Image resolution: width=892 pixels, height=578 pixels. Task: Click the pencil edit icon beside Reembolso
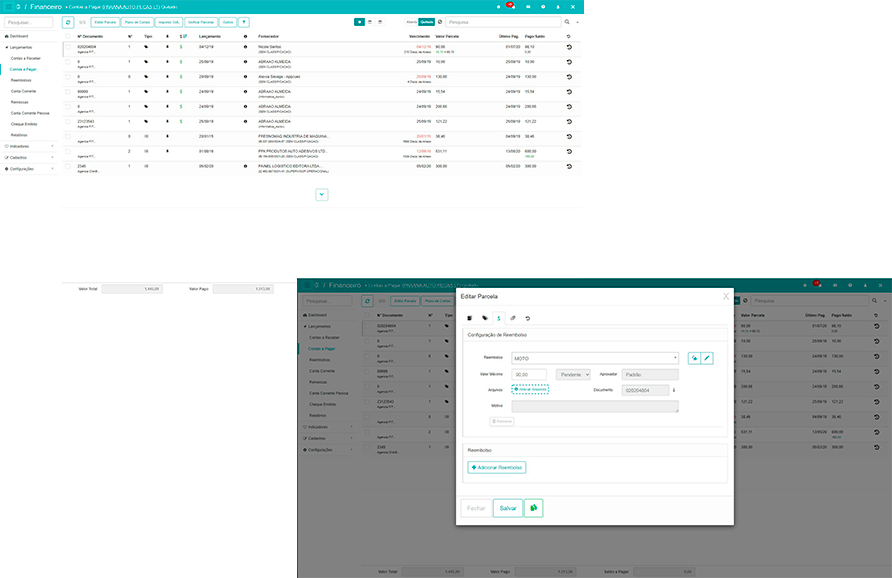[x=707, y=358]
